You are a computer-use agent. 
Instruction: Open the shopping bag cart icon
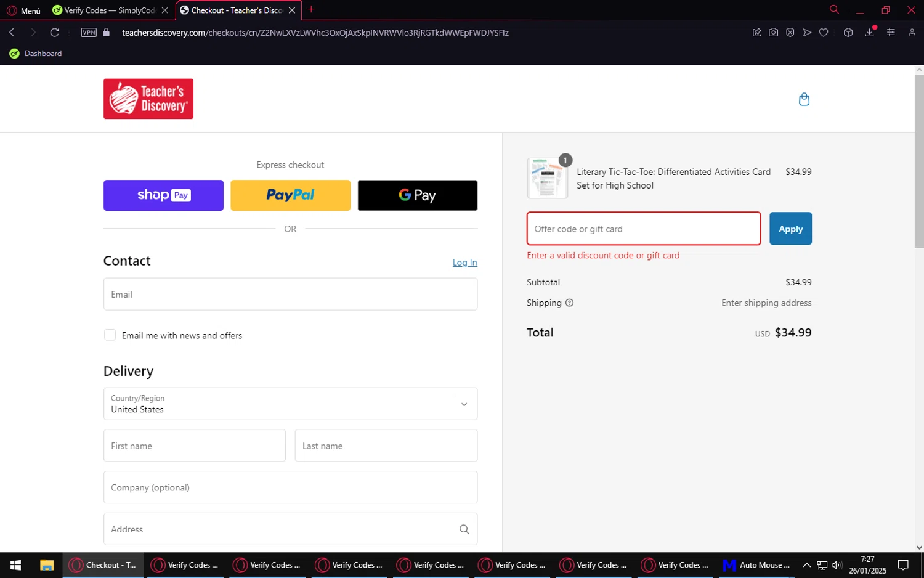(x=804, y=99)
